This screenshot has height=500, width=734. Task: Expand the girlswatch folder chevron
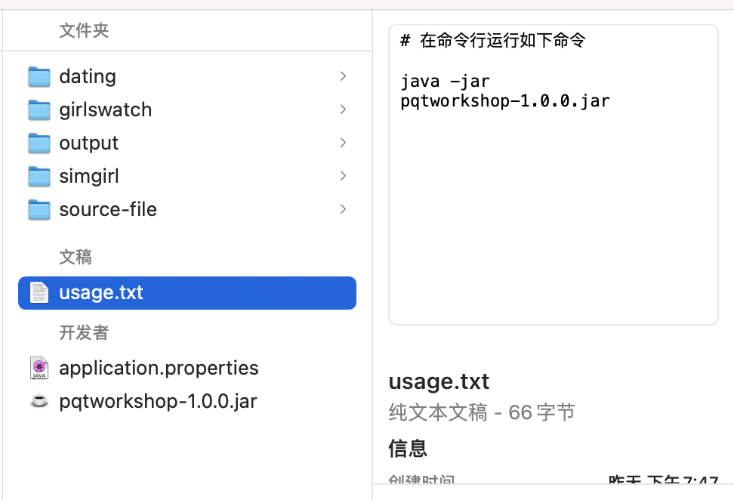[343, 109]
